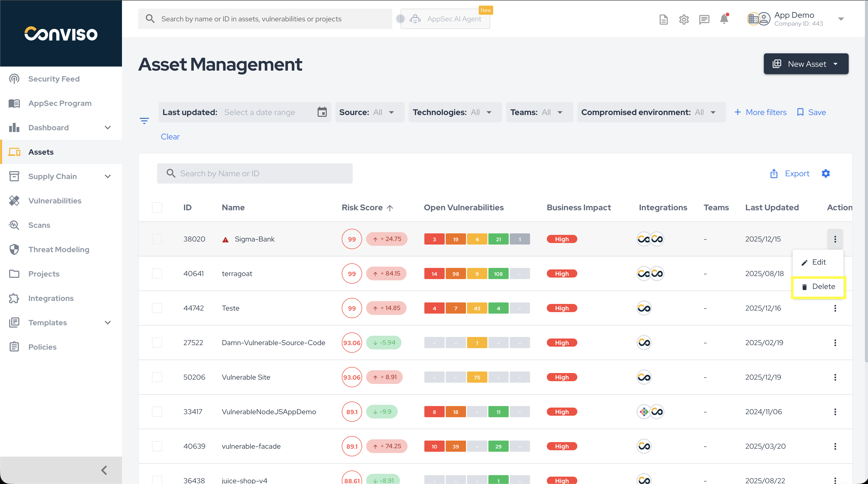Check the checkbox next to terragoat
868x484 pixels.
(x=157, y=273)
